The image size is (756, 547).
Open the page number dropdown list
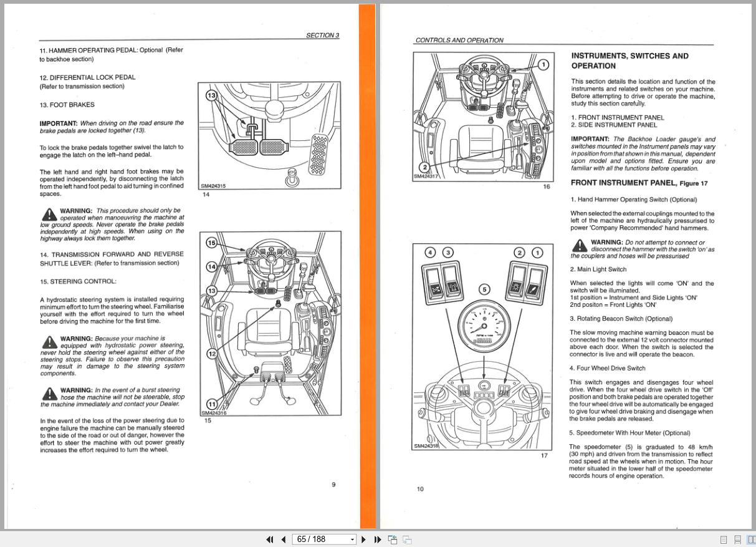351,539
